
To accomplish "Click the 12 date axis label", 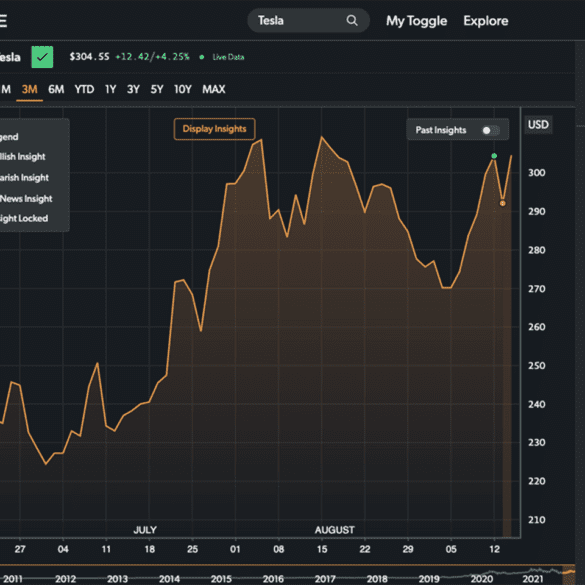I will (494, 549).
